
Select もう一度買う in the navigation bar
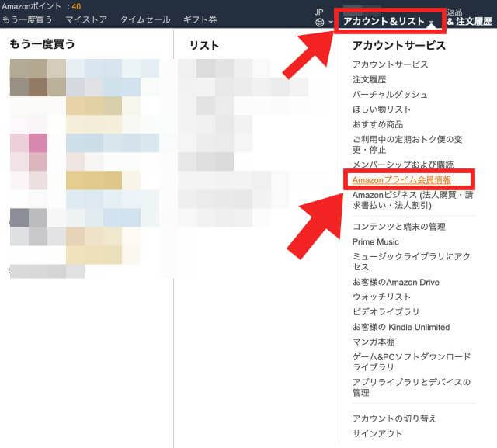tap(27, 19)
